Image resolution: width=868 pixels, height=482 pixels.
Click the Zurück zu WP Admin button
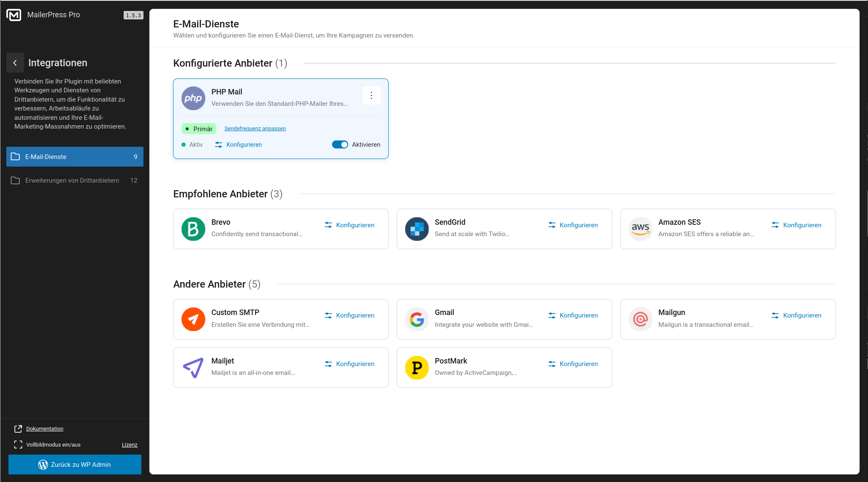(75, 464)
